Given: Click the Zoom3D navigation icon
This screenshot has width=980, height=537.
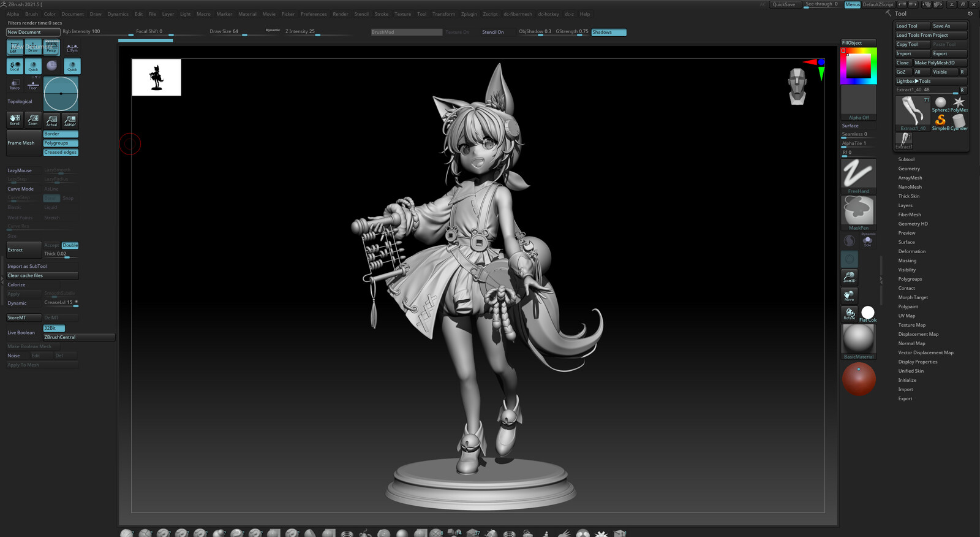Looking at the screenshot, I should (849, 277).
